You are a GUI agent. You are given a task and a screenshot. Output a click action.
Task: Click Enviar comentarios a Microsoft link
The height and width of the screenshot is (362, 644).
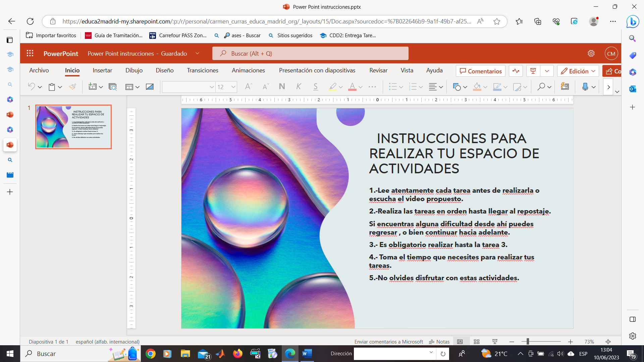click(388, 342)
